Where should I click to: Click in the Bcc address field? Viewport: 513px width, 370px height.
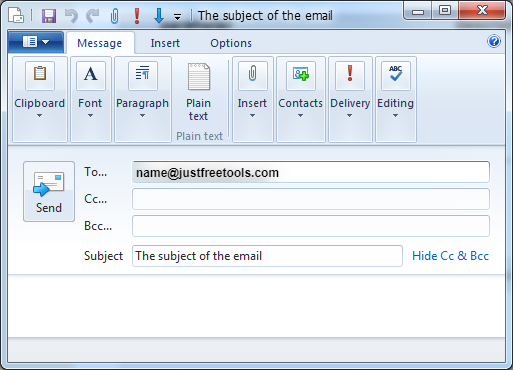(x=311, y=226)
